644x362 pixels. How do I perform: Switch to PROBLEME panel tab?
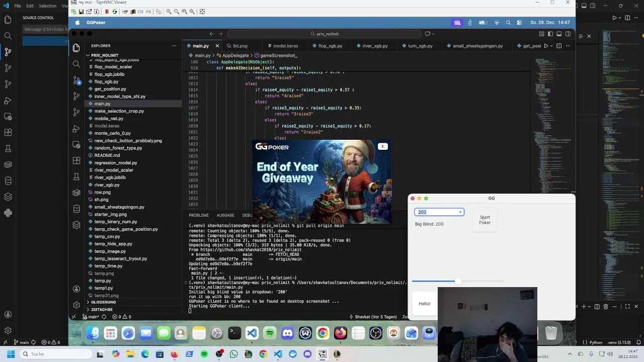point(199,215)
